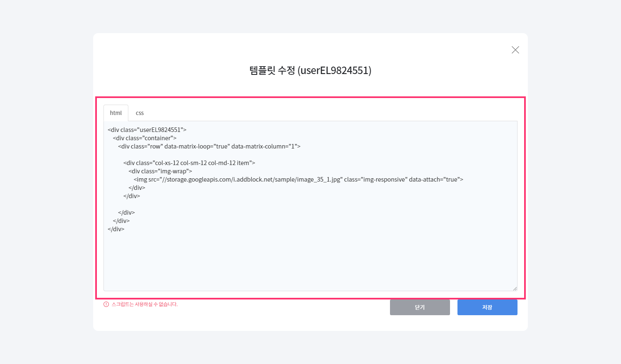The image size is (621, 364).
Task: Click the img-wrap div line
Action: [x=160, y=171]
